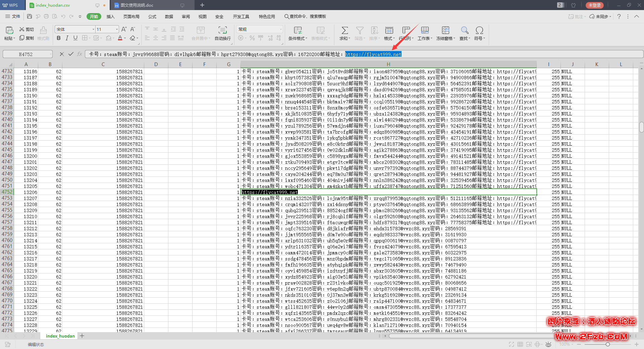Add a new sheet with the plus button
This screenshot has width=644, height=349.
82,336
